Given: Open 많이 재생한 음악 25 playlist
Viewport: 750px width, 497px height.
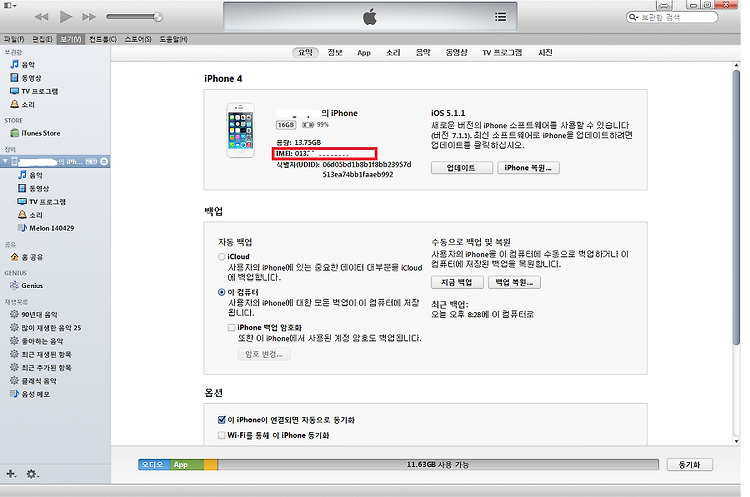Looking at the screenshot, I should [46, 328].
